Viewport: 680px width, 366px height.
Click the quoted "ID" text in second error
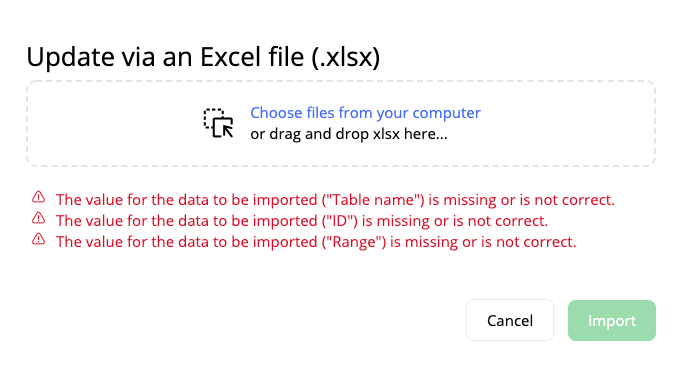tap(340, 221)
